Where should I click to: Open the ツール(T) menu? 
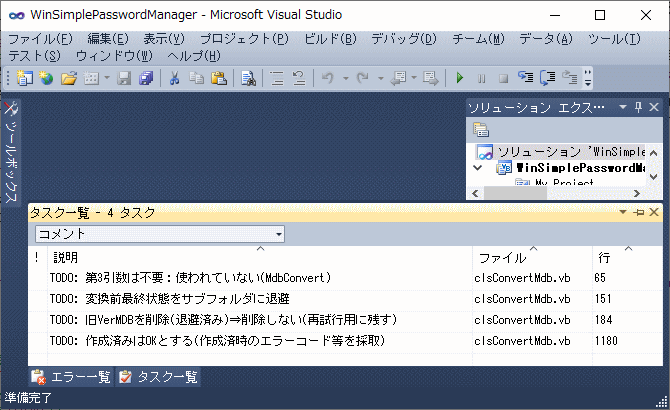pos(614,39)
